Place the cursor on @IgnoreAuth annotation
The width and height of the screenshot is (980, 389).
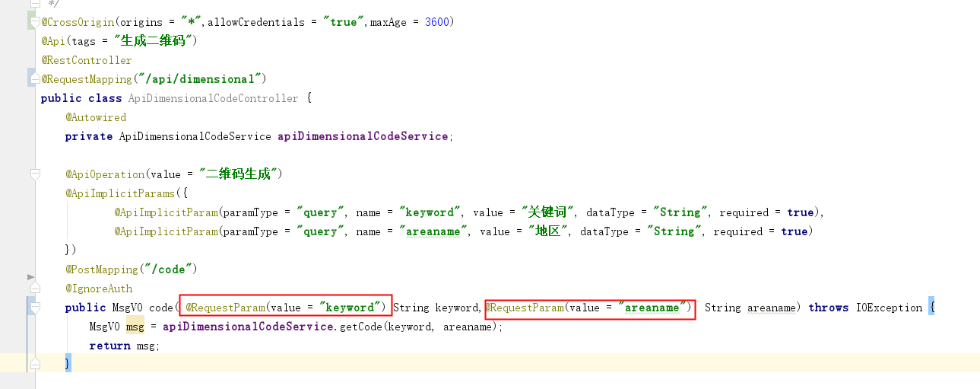pyautogui.click(x=99, y=289)
